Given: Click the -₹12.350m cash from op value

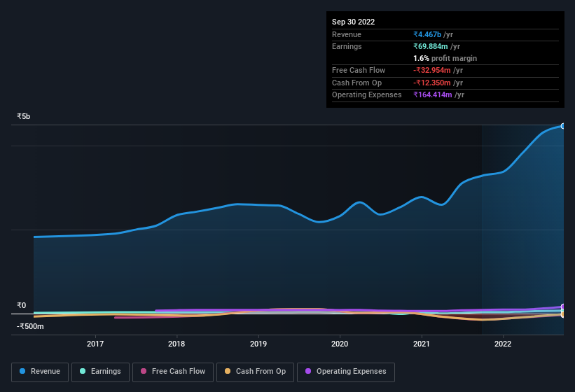Looking at the screenshot, I should click(432, 83).
